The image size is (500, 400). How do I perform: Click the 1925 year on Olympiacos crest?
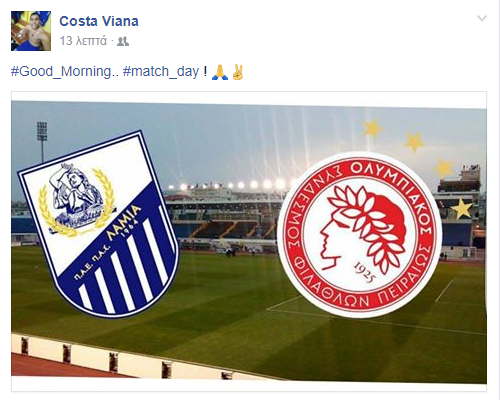click(x=365, y=272)
